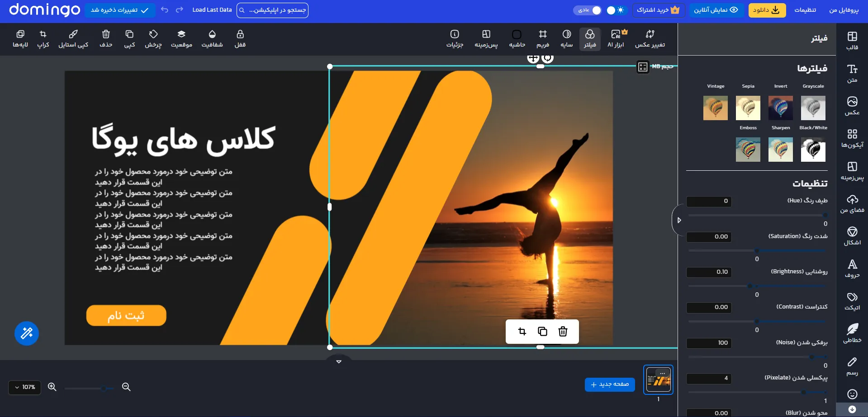Image resolution: width=868 pixels, height=417 pixels.
Task: Select the Filter (فیلتر) toolbar tab
Action: [x=590, y=39]
